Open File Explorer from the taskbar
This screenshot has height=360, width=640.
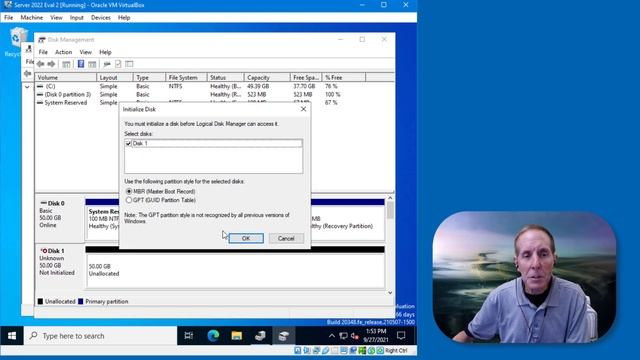(236, 336)
